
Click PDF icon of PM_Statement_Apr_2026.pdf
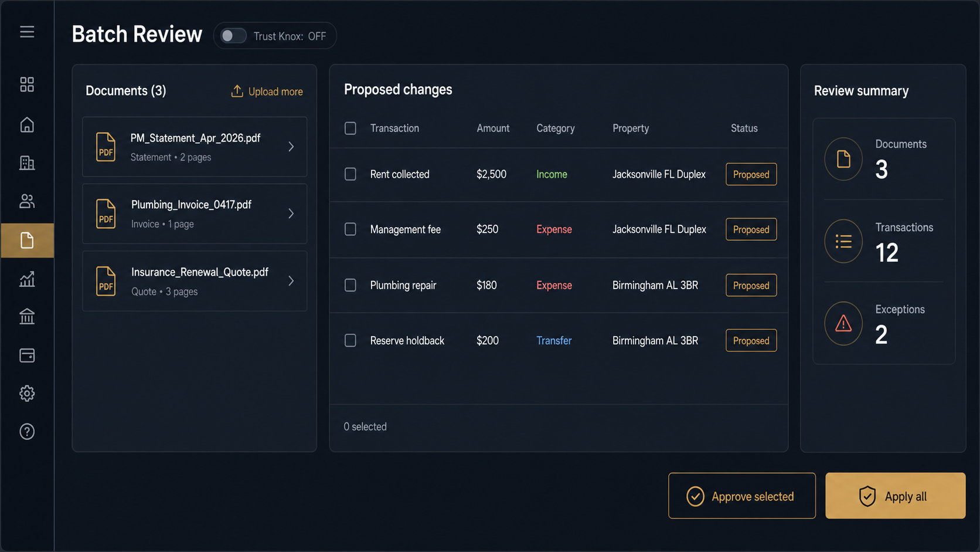[x=106, y=147]
